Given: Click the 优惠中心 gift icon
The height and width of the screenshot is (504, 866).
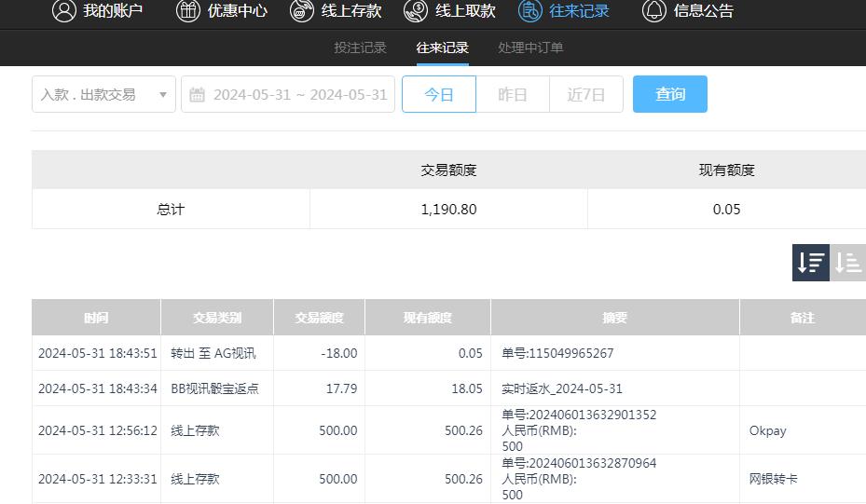Looking at the screenshot, I should tap(187, 10).
